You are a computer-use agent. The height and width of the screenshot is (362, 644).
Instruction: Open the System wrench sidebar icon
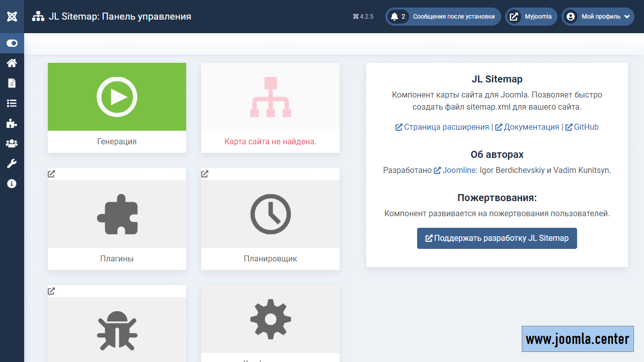coord(12,163)
